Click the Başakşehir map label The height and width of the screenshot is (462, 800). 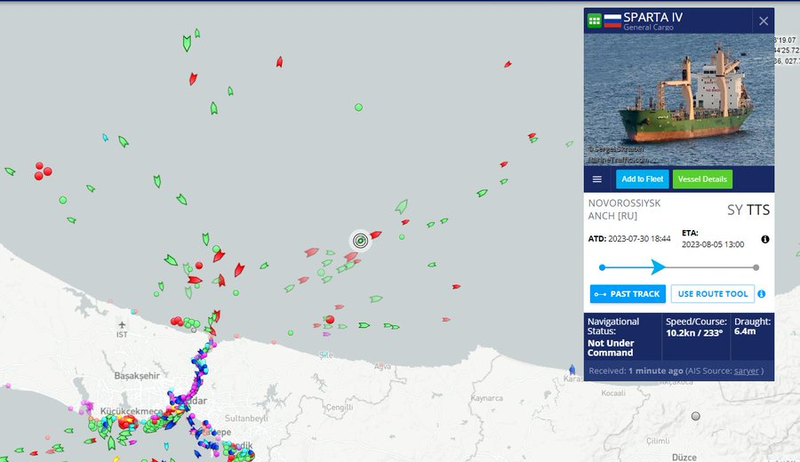pyautogui.click(x=137, y=376)
